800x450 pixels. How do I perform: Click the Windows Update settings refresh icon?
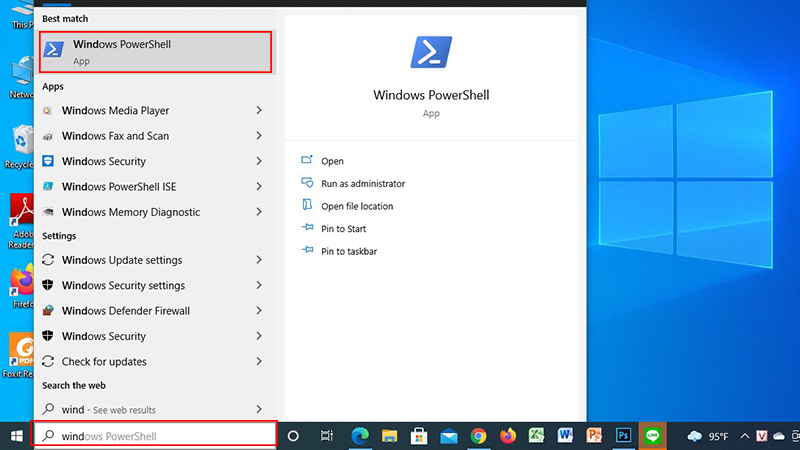point(48,260)
